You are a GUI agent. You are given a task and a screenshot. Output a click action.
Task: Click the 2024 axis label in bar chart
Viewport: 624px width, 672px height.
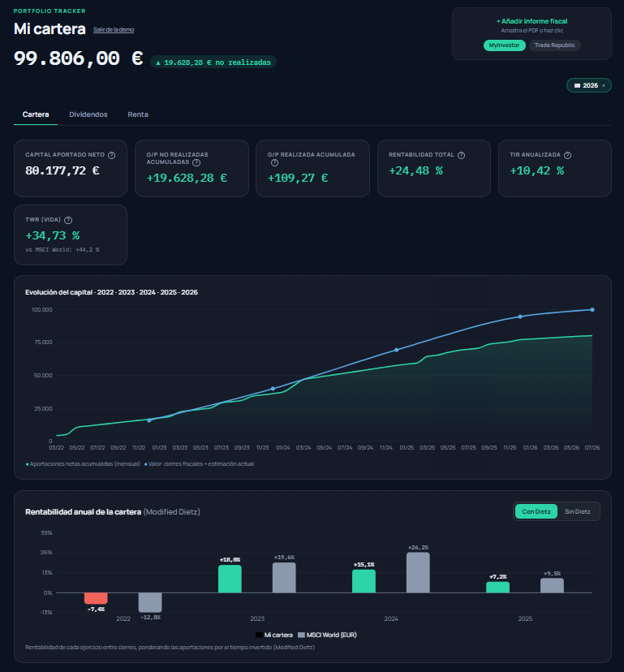point(391,618)
